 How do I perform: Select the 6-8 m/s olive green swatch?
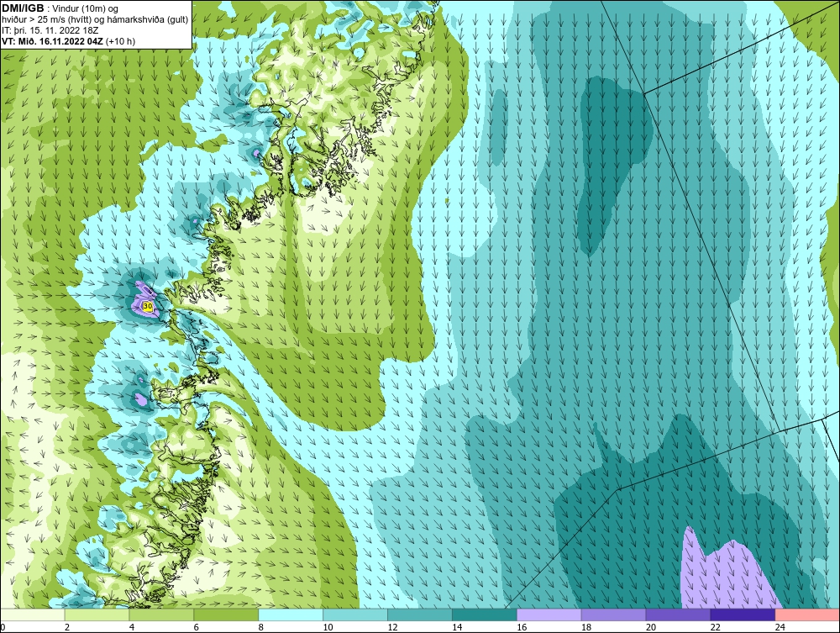pyautogui.click(x=226, y=615)
